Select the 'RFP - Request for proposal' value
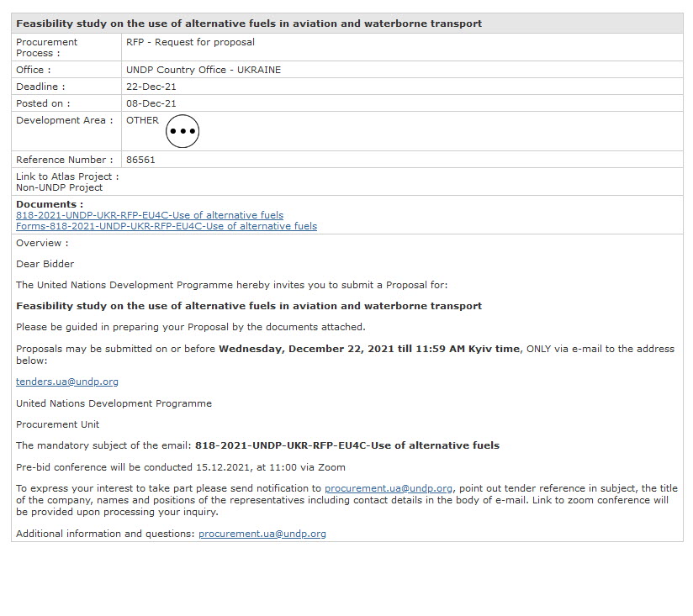Image resolution: width=693 pixels, height=616 pixels. coord(190,42)
